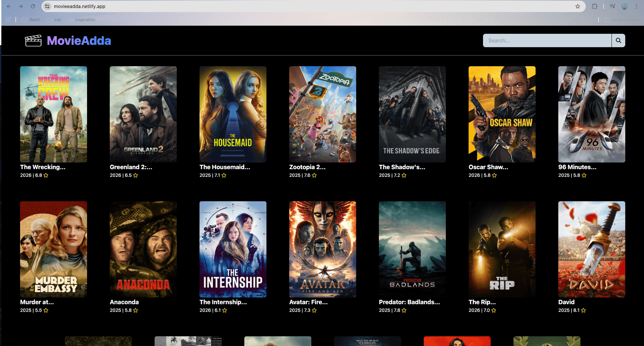Go back with the browser back arrow
The width and height of the screenshot is (644, 346).
coord(9,6)
